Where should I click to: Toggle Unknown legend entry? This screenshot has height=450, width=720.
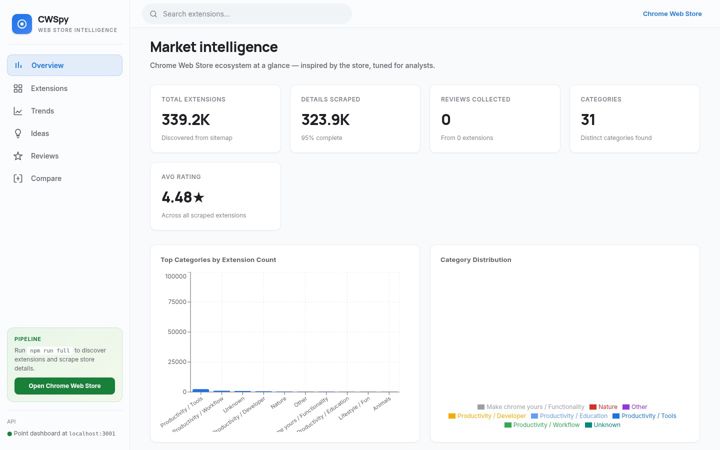(602, 425)
